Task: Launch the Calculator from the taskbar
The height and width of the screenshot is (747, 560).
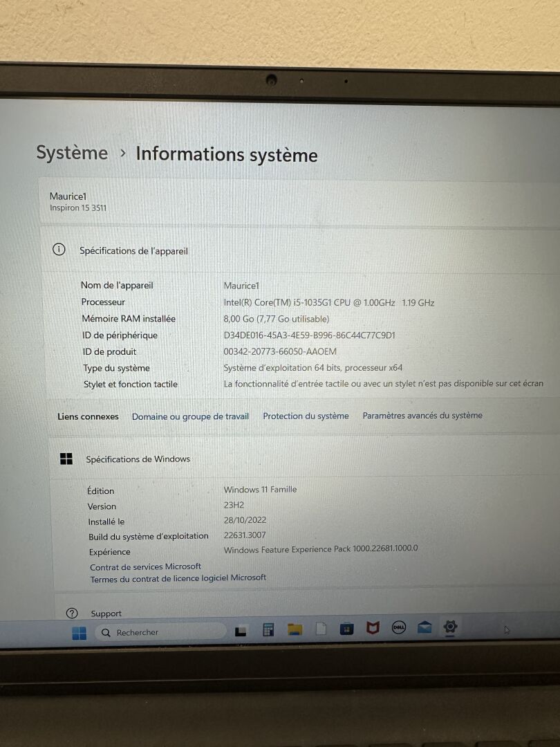Action: [268, 630]
